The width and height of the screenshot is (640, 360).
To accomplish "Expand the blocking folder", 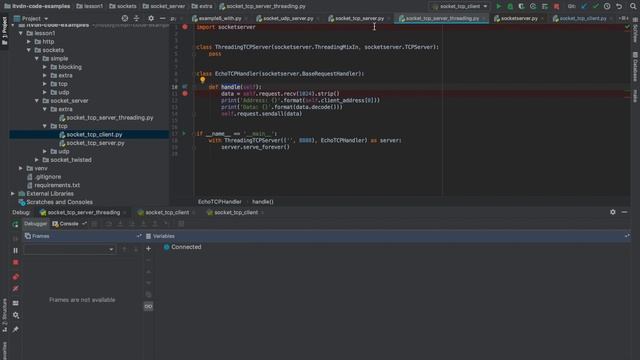I will [45, 67].
